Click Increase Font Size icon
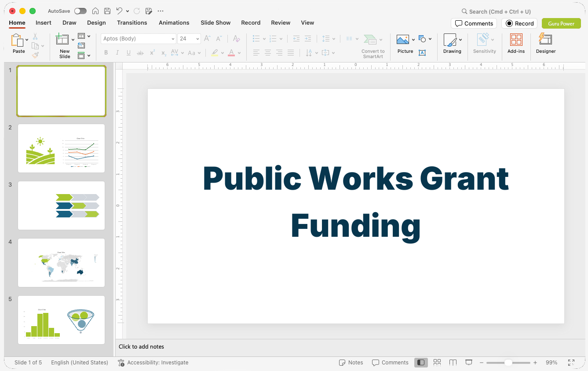 [208, 39]
